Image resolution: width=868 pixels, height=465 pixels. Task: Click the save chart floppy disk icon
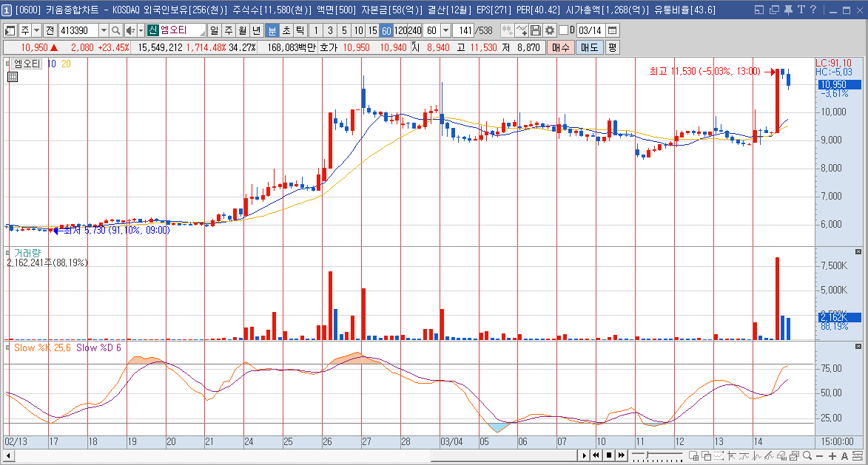coord(535,30)
